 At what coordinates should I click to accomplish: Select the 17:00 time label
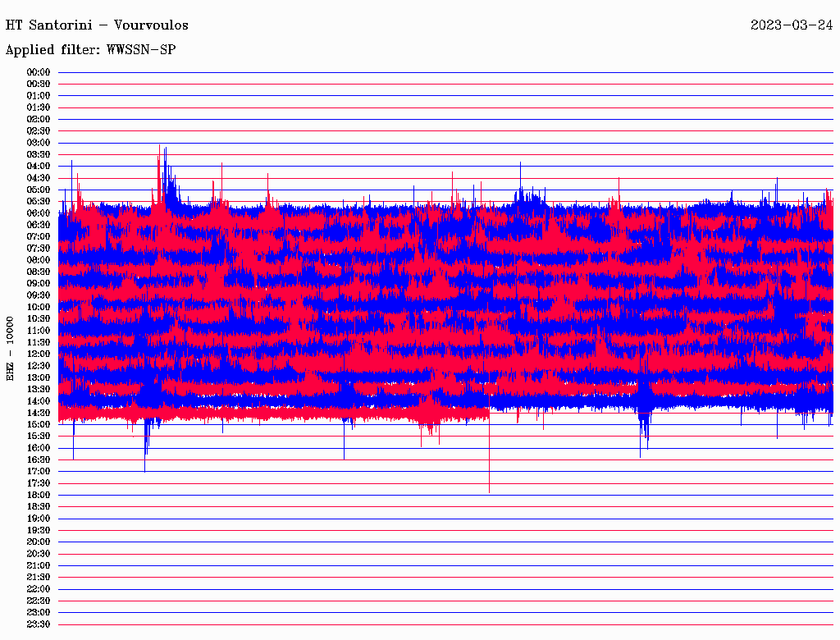39,471
